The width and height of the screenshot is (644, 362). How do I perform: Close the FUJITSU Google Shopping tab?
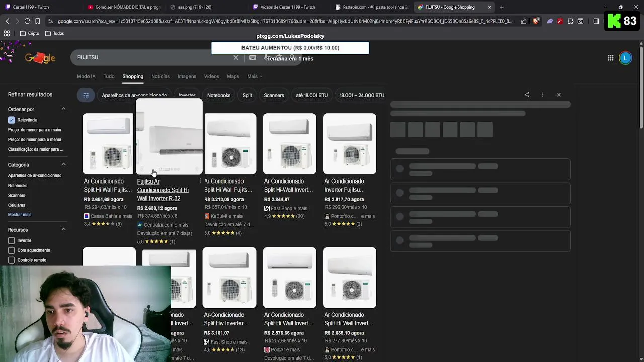[489, 7]
